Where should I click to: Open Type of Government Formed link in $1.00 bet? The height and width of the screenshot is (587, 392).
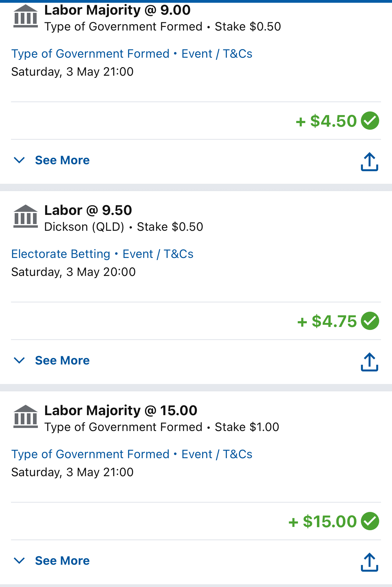pos(90,454)
